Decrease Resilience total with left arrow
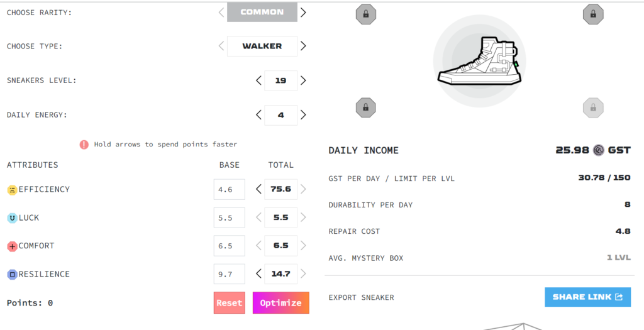 258,274
